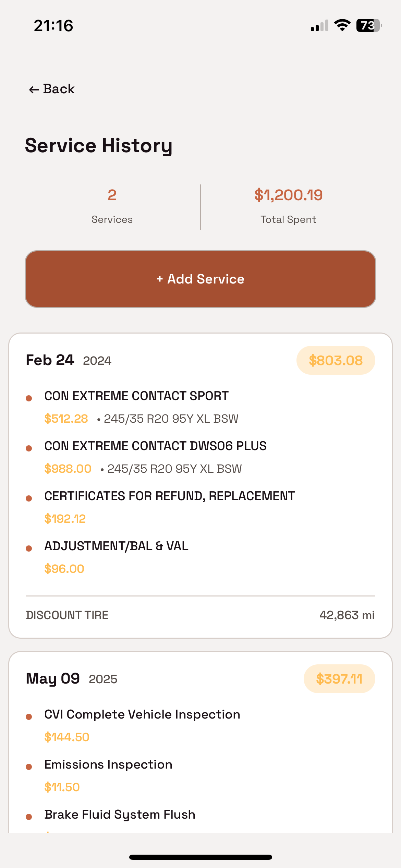401x868 pixels.
Task: Tap the $803.08 total badge
Action: pyautogui.click(x=336, y=360)
